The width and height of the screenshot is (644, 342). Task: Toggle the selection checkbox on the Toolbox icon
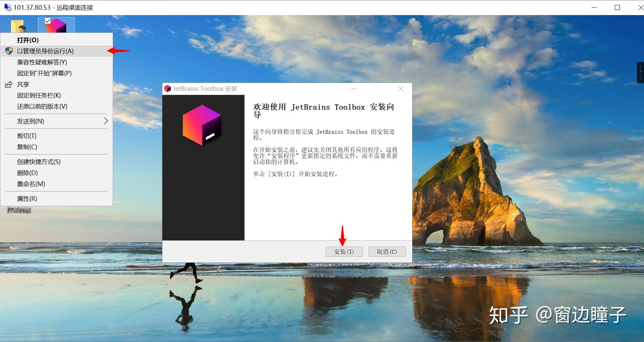(x=47, y=21)
